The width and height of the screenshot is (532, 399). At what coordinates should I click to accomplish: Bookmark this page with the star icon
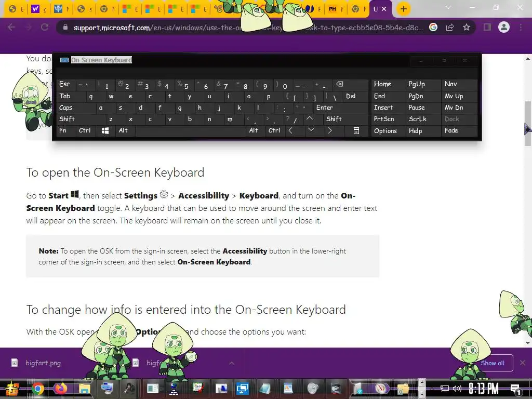point(467,28)
